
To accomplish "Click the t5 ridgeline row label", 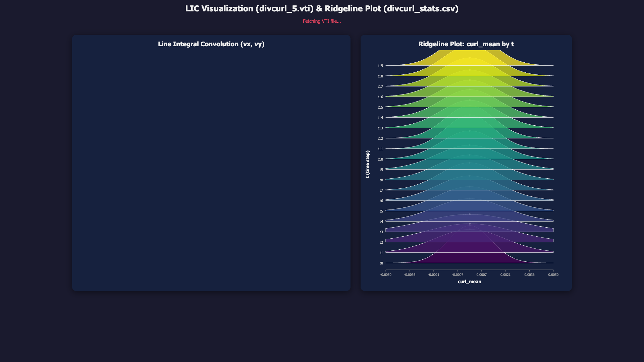I will pos(381,211).
